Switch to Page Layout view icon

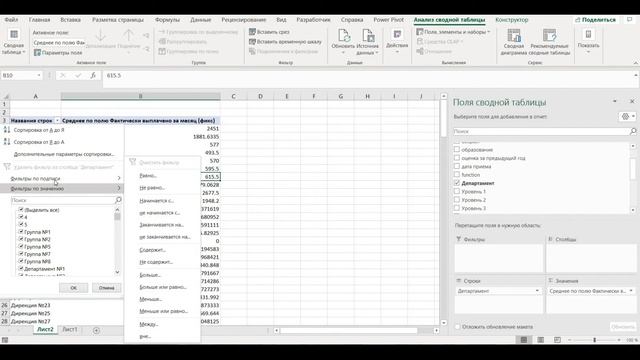(x=540, y=340)
